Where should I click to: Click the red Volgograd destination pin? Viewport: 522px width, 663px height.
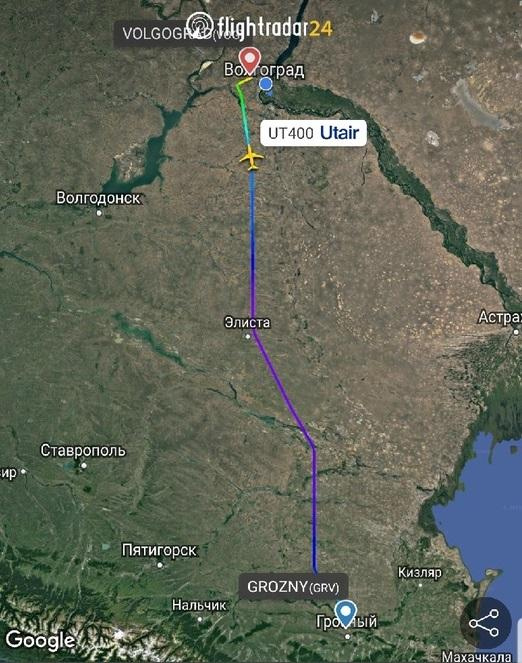point(249,61)
